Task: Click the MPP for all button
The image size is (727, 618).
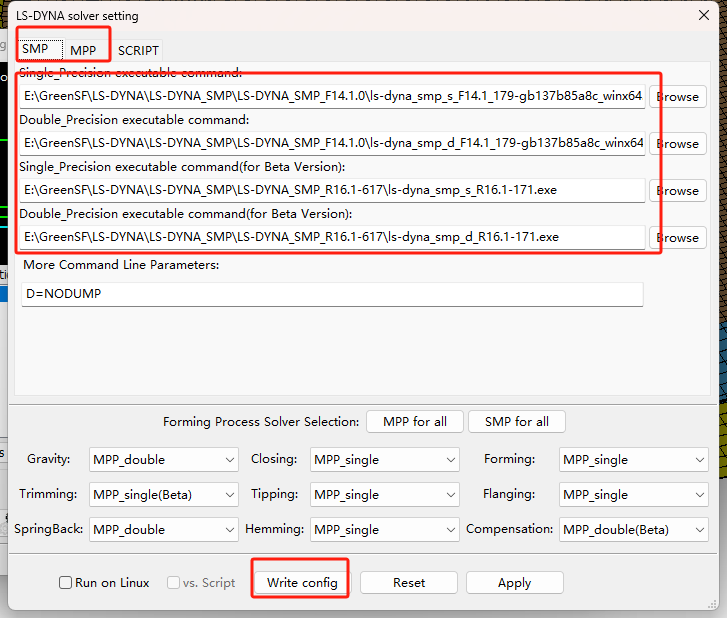Action: tap(415, 422)
